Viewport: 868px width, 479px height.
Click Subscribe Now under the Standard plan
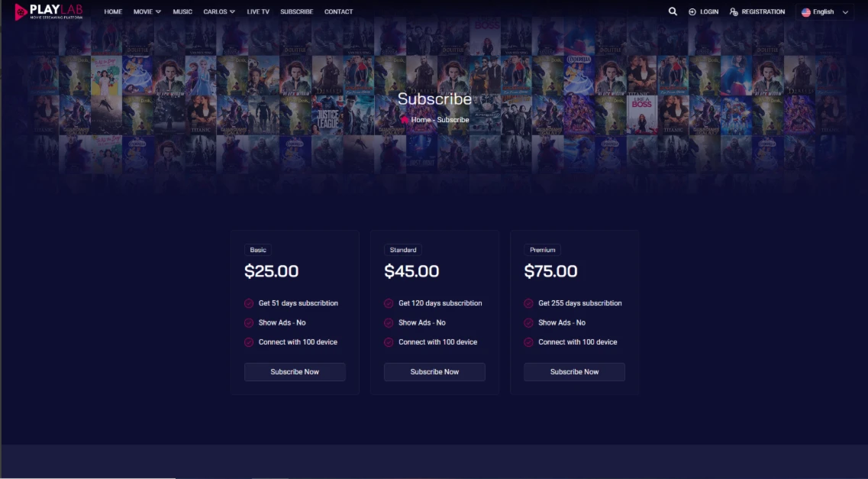434,371
